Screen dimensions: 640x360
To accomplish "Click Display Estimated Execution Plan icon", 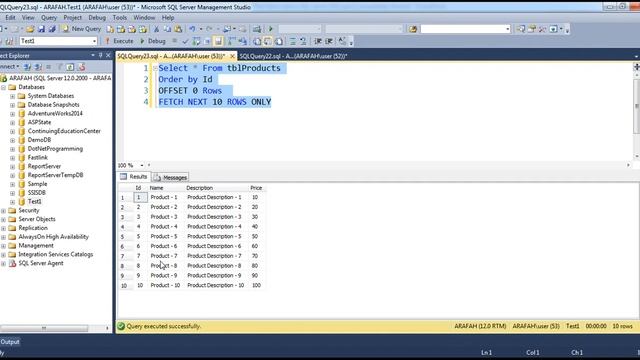I will (196, 41).
